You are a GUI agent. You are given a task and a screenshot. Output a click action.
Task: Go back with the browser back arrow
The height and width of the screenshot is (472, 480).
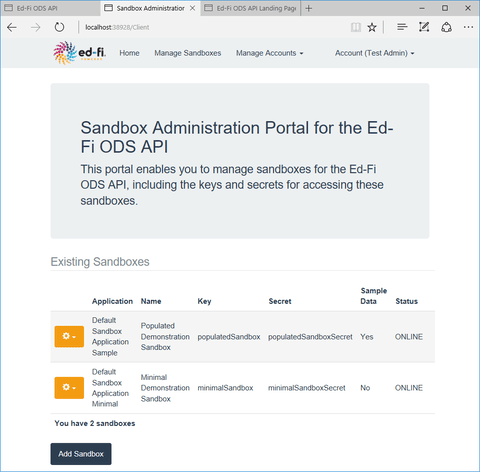[12, 27]
